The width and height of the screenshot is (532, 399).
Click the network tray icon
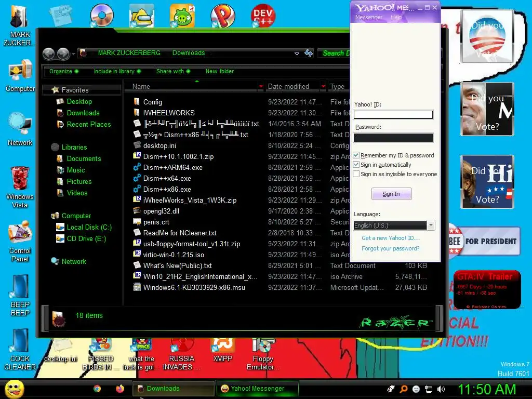point(429,389)
